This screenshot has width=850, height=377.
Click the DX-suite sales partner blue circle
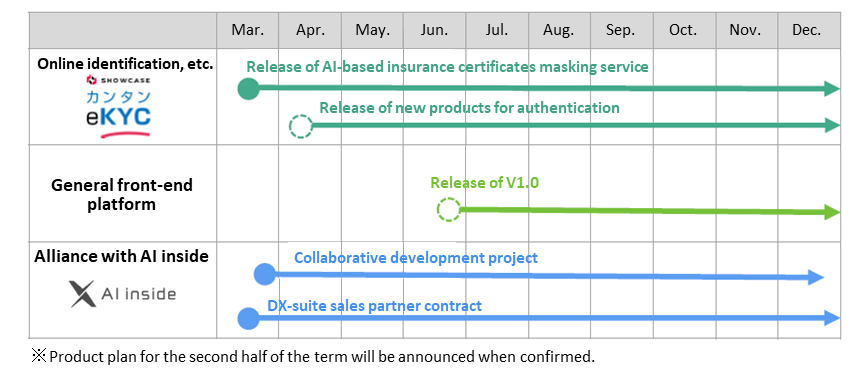click(248, 318)
